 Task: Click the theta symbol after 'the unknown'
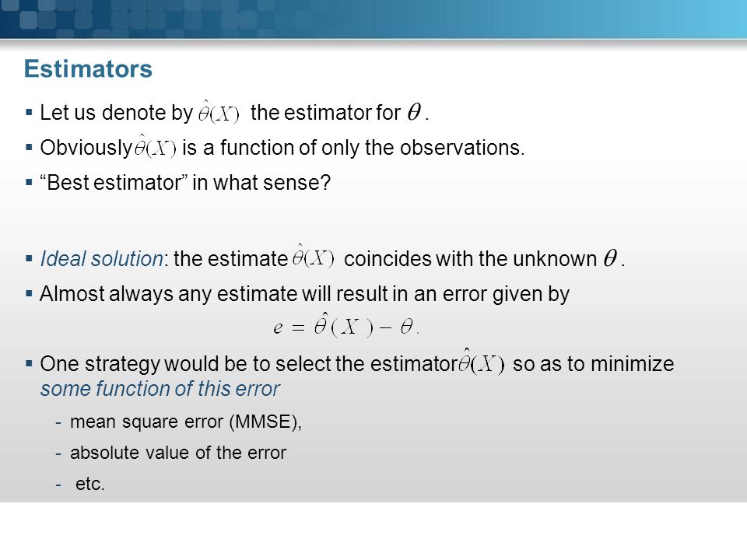[610, 258]
